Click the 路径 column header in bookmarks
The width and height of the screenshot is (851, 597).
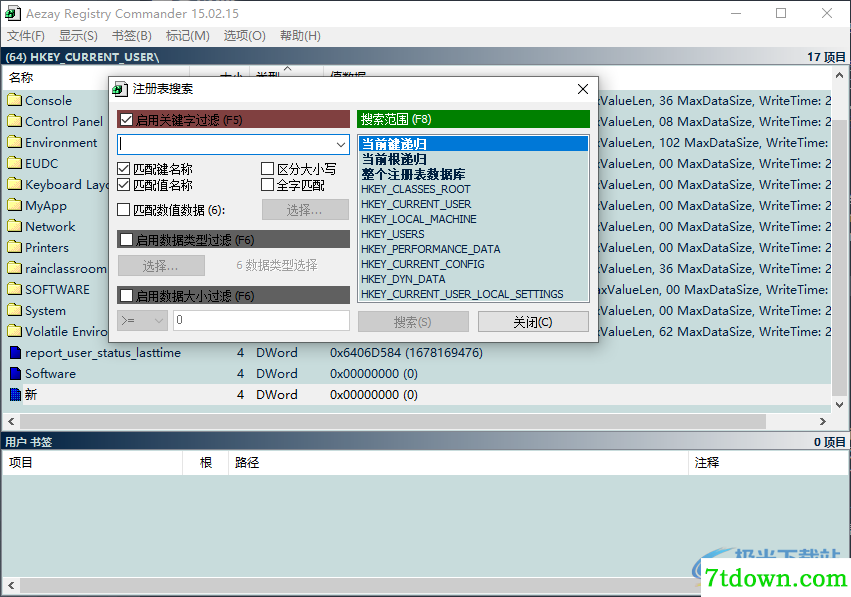tap(458, 462)
